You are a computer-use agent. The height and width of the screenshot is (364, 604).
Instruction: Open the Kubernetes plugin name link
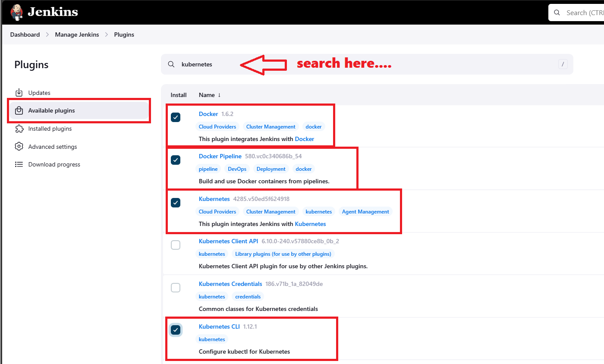214,199
